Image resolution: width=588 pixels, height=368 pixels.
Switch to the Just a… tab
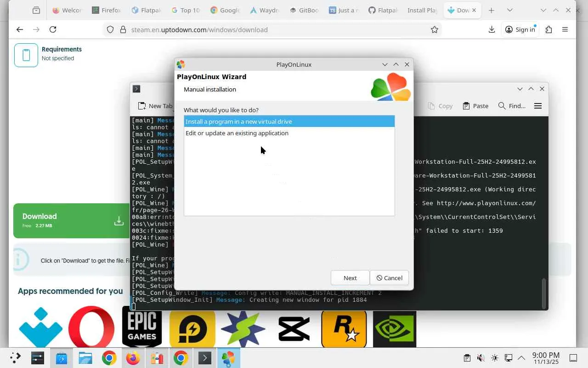343,10
